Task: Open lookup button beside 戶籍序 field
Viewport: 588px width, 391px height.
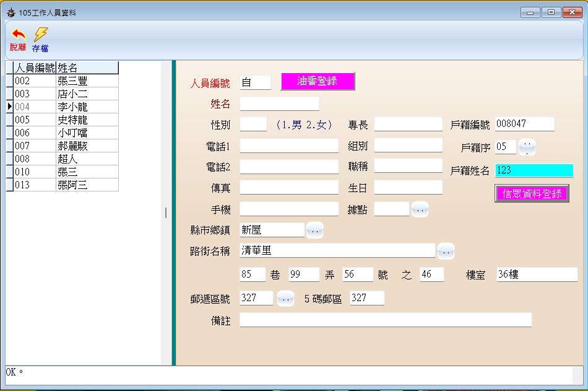Action: click(527, 147)
